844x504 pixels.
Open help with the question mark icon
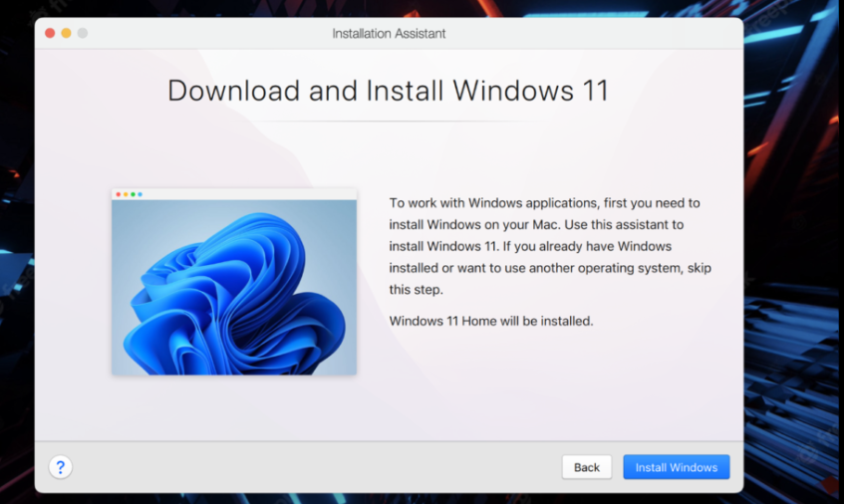tap(60, 467)
